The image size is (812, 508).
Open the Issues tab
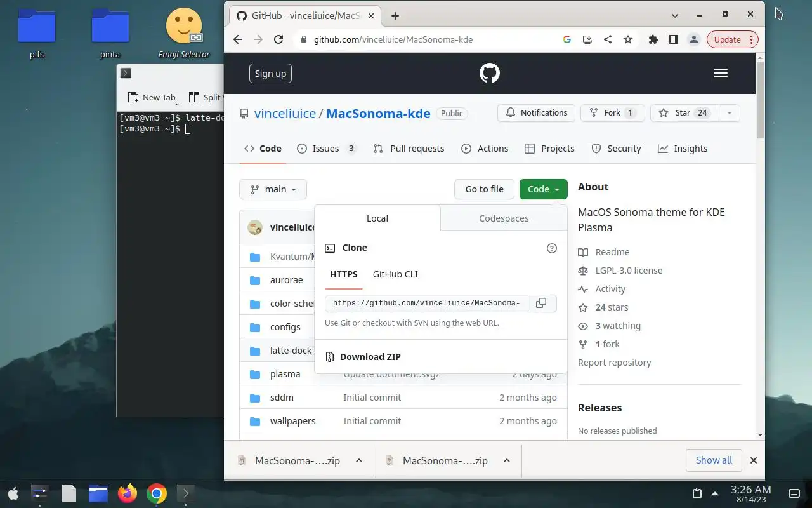coord(327,149)
